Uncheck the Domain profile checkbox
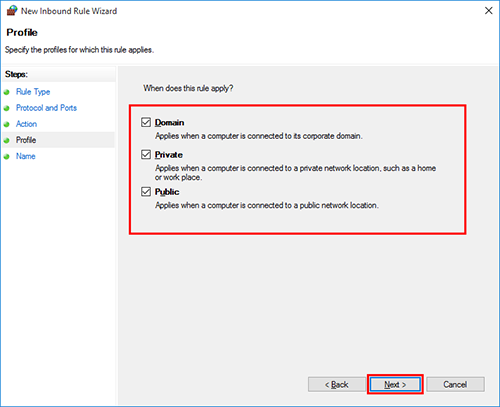The image size is (500, 407). pyautogui.click(x=146, y=122)
